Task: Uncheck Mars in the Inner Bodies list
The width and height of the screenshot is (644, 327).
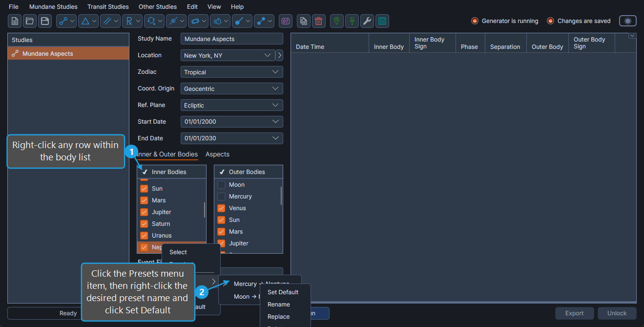Action: (x=144, y=200)
